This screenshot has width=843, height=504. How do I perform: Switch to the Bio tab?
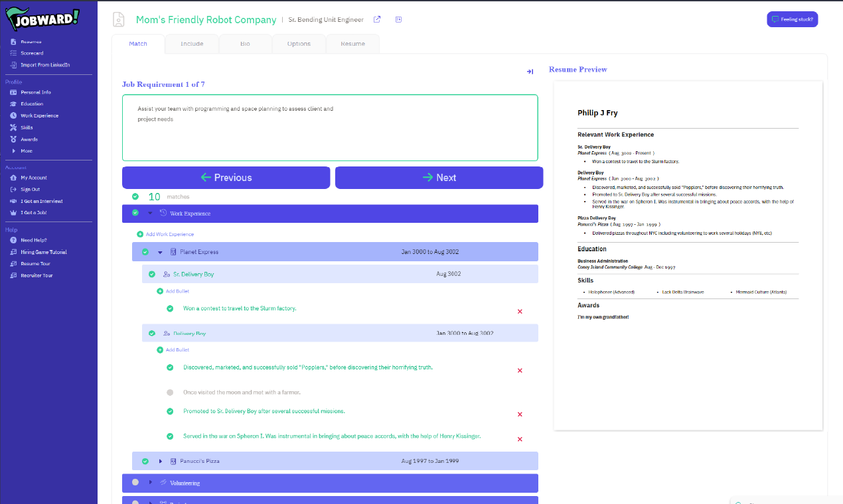point(246,44)
